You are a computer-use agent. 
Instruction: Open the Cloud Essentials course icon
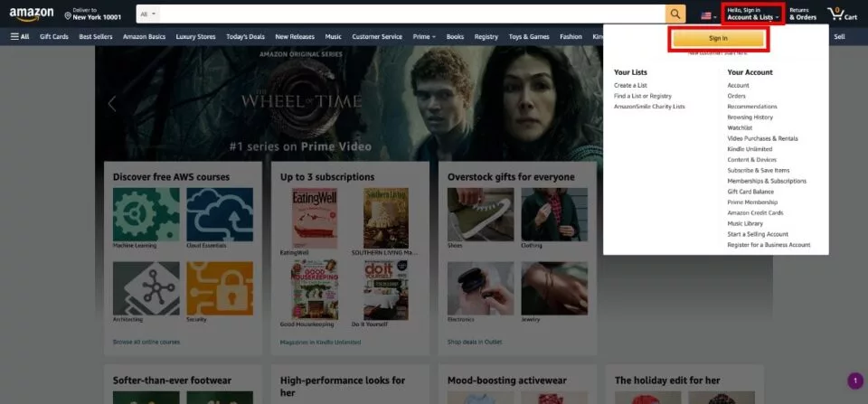click(220, 215)
